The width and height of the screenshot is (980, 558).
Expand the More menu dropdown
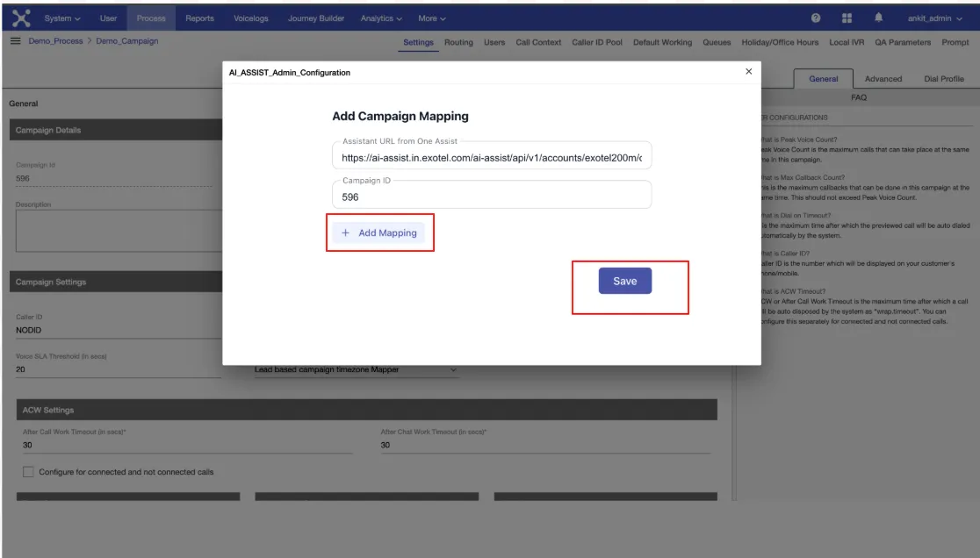[432, 18]
